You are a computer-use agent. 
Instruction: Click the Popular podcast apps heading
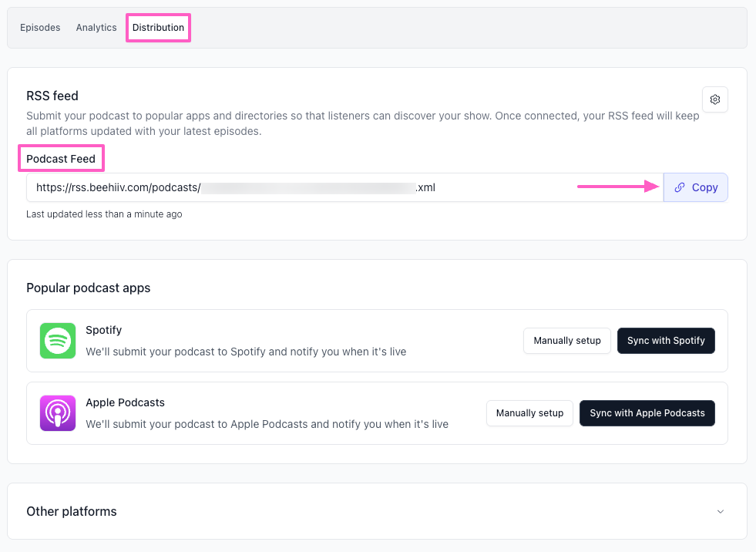(x=89, y=288)
